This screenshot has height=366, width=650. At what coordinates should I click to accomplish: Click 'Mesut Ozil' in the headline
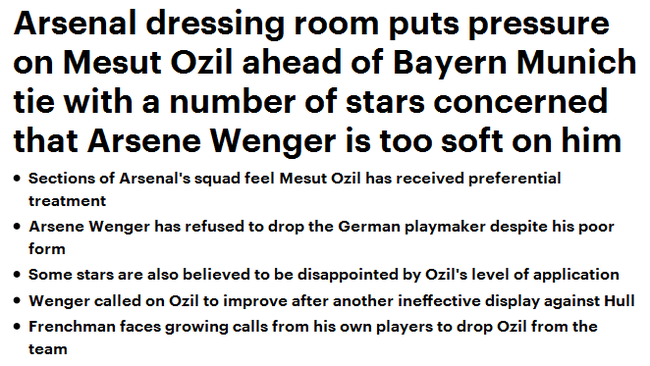(x=148, y=62)
